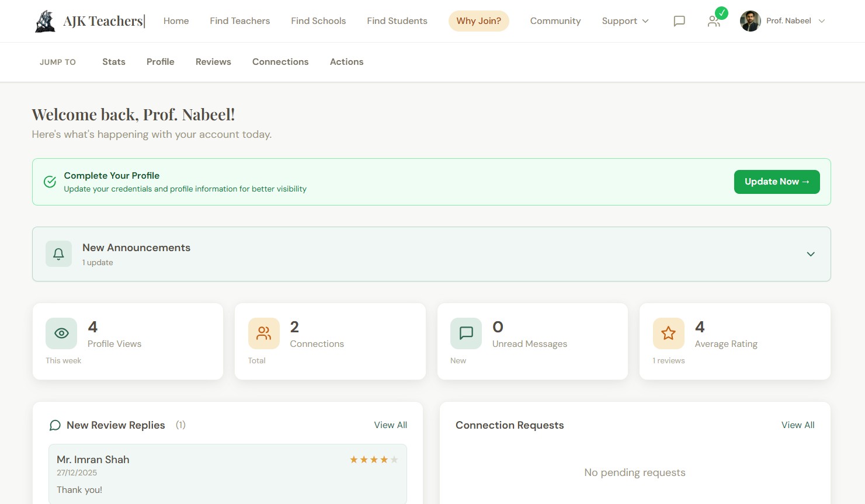Screen dimensions: 865x504
Task: Click the Unread Messages chat icon
Action: point(466,333)
